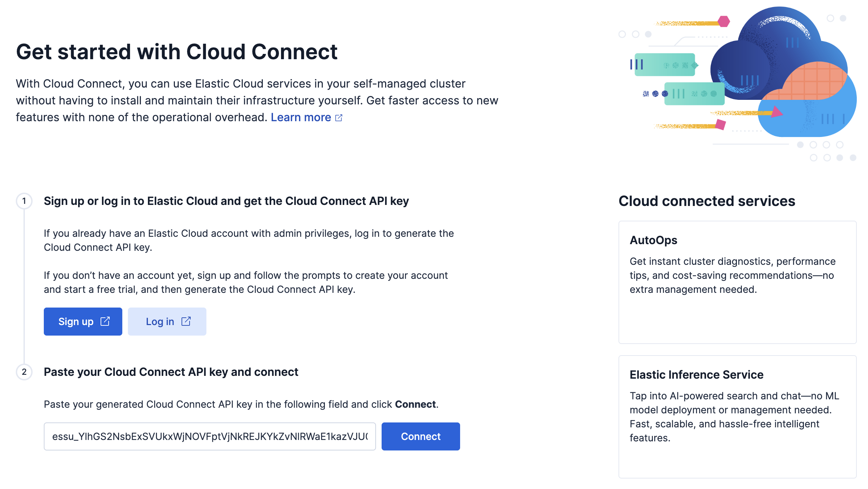This screenshot has height=489, width=868.
Task: Click the 'Get instant cluster diagnostics' description
Action: 732,275
